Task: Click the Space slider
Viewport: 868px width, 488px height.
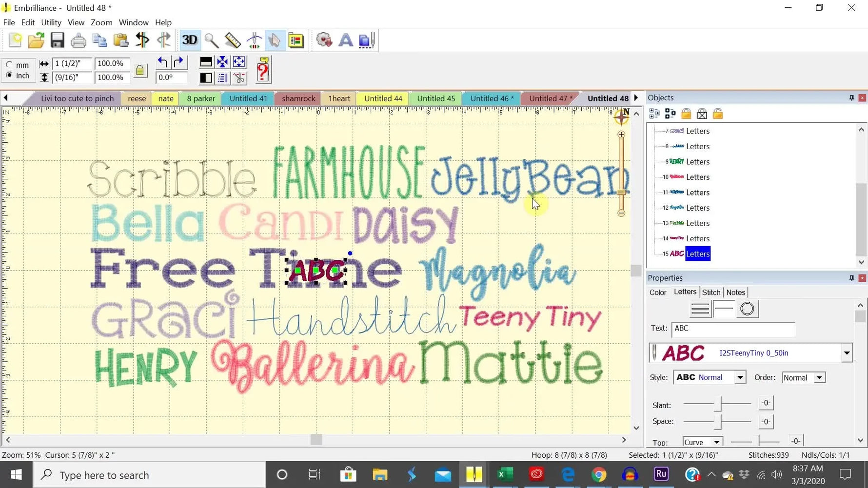Action: point(717,422)
